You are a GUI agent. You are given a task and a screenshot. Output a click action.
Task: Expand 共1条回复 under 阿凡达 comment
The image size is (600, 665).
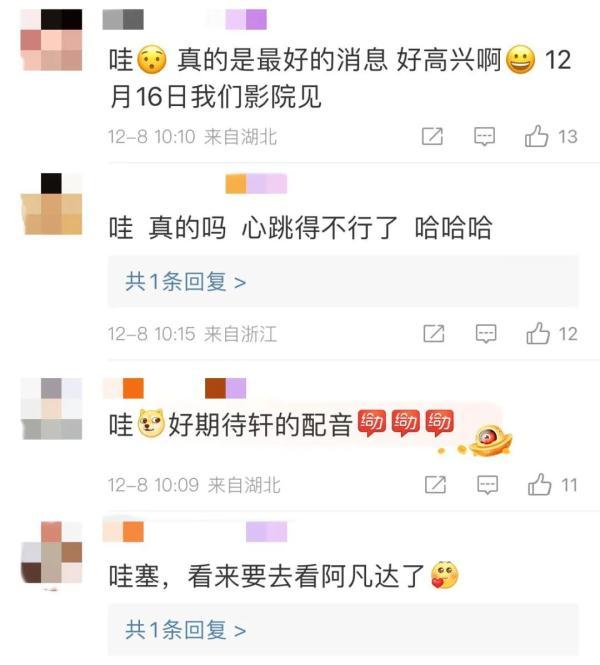pos(186,630)
